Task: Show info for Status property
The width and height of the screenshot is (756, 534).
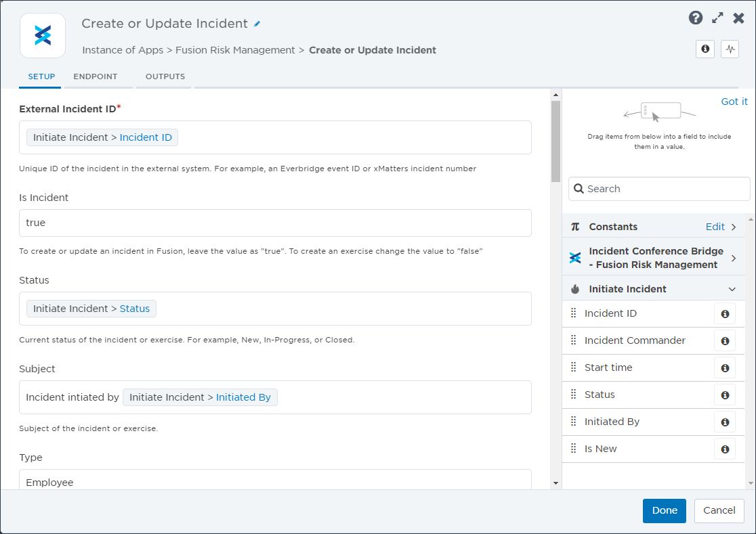Action: tap(725, 395)
